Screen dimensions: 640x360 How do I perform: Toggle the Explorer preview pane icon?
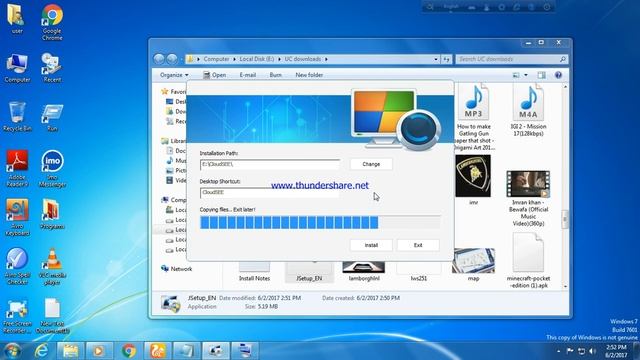(x=541, y=75)
